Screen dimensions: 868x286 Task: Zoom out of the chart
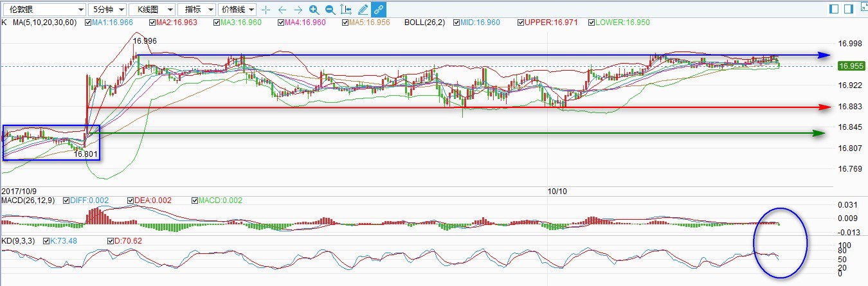pyautogui.click(x=330, y=10)
